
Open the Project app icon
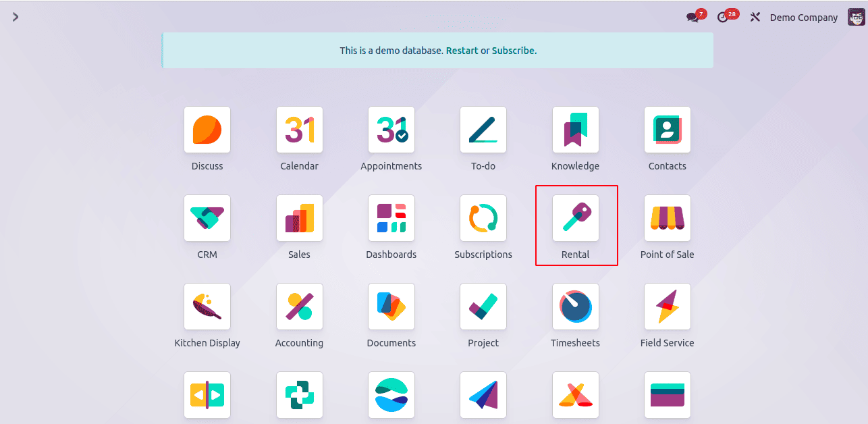(x=483, y=307)
